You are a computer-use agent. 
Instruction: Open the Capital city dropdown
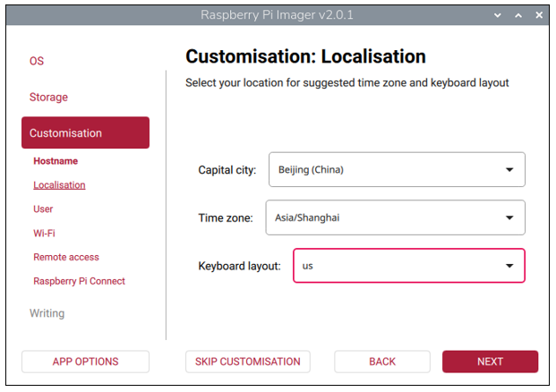(397, 170)
